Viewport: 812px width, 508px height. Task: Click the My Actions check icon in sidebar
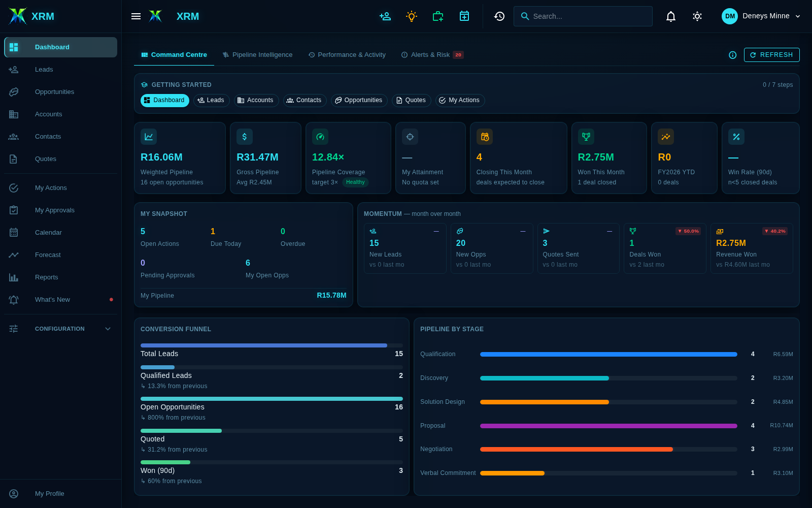point(14,188)
